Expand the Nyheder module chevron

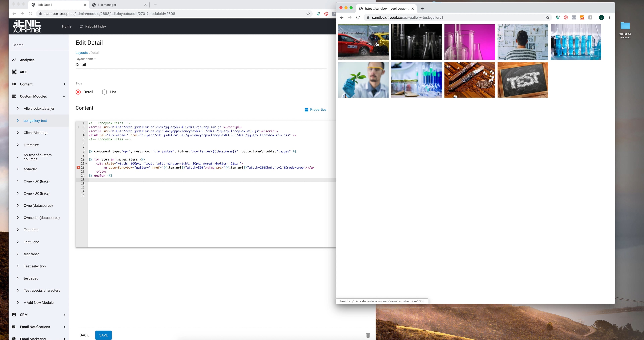[x=18, y=169]
